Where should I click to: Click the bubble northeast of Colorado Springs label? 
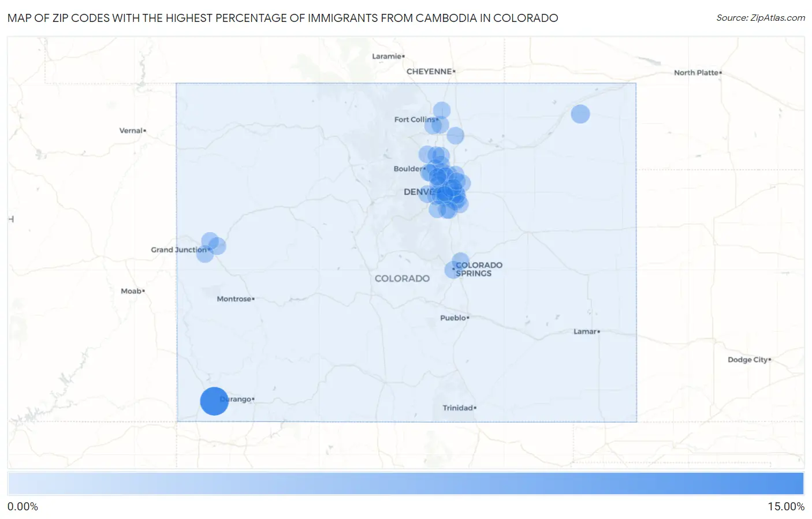pos(460,262)
